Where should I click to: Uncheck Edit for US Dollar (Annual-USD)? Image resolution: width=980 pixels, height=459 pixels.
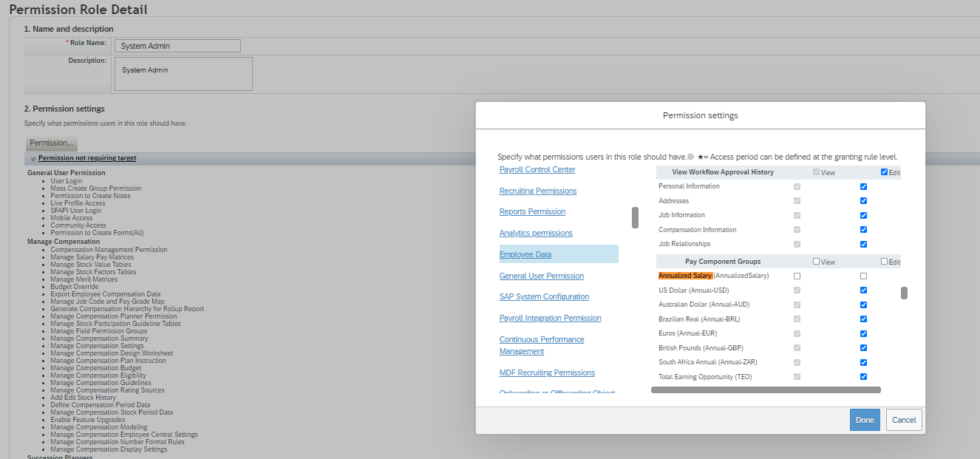click(x=863, y=290)
